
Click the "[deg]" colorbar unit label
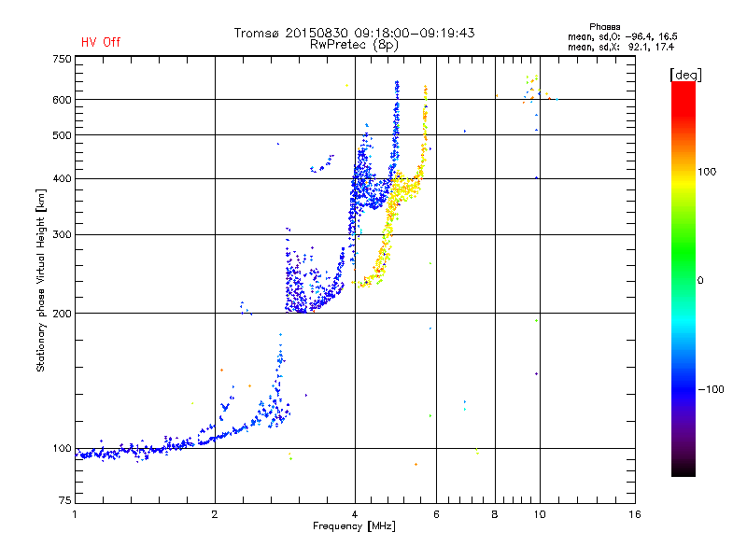coord(685,75)
